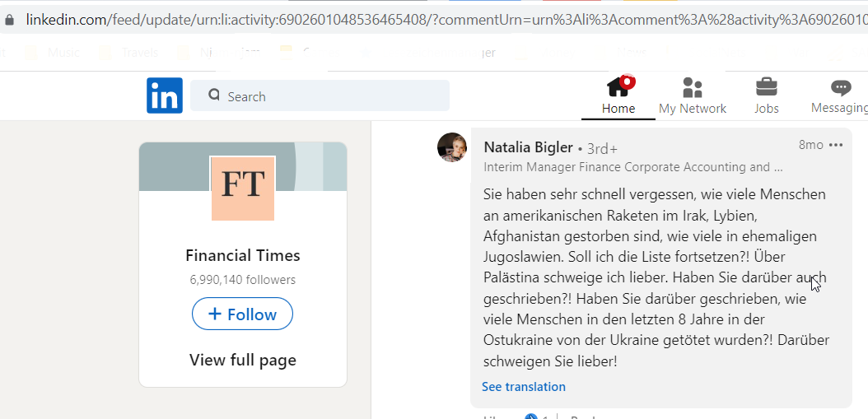Screen dimensions: 868x419
Task: Click See translation under the comment
Action: [x=524, y=386]
